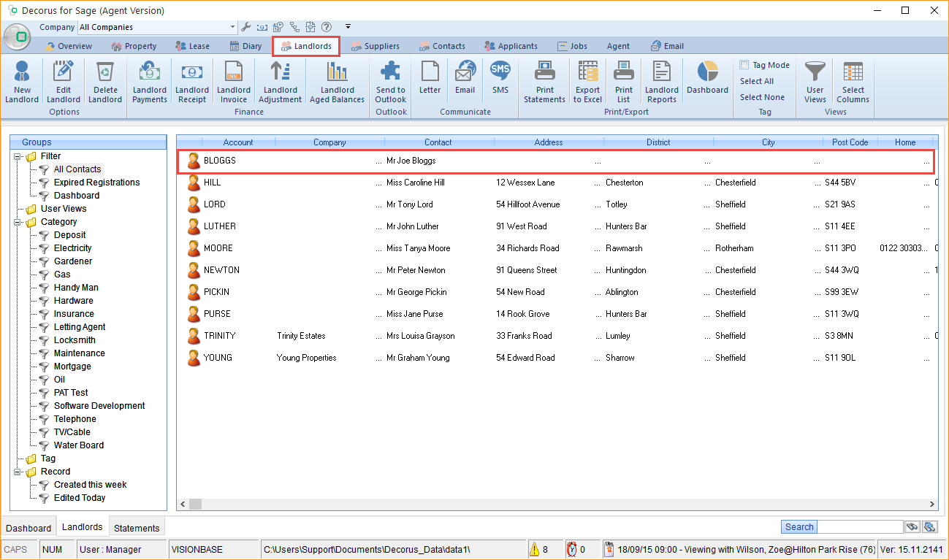Viewport: 949px width, 560px height.
Task: Click the warning alerts status icon
Action: [x=535, y=549]
